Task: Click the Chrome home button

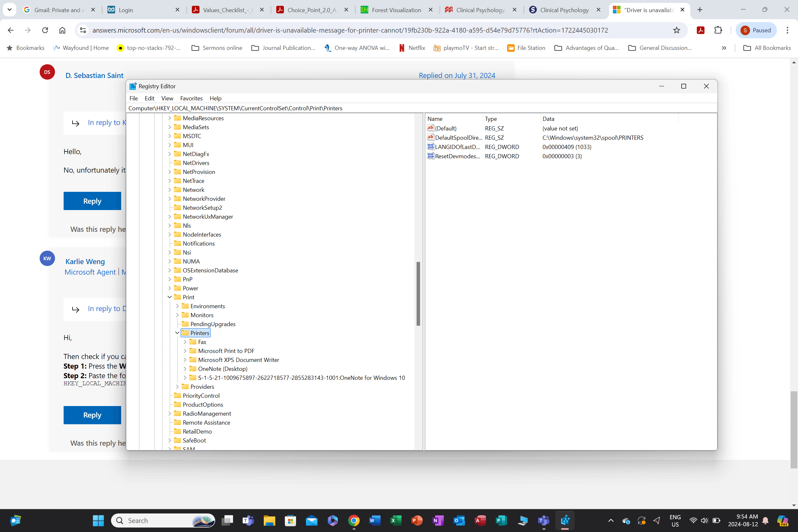Action: pyautogui.click(x=62, y=30)
